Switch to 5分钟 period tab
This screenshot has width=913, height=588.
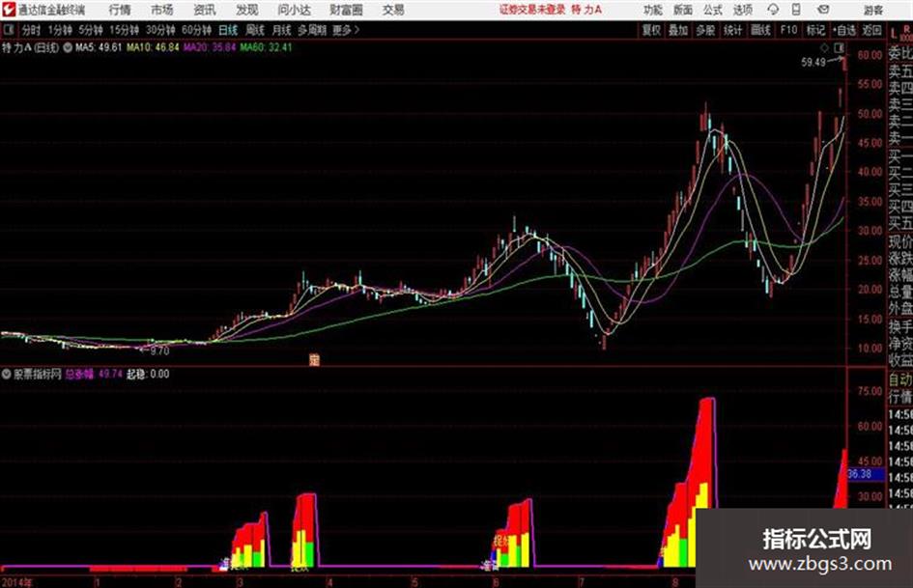pyautogui.click(x=91, y=30)
